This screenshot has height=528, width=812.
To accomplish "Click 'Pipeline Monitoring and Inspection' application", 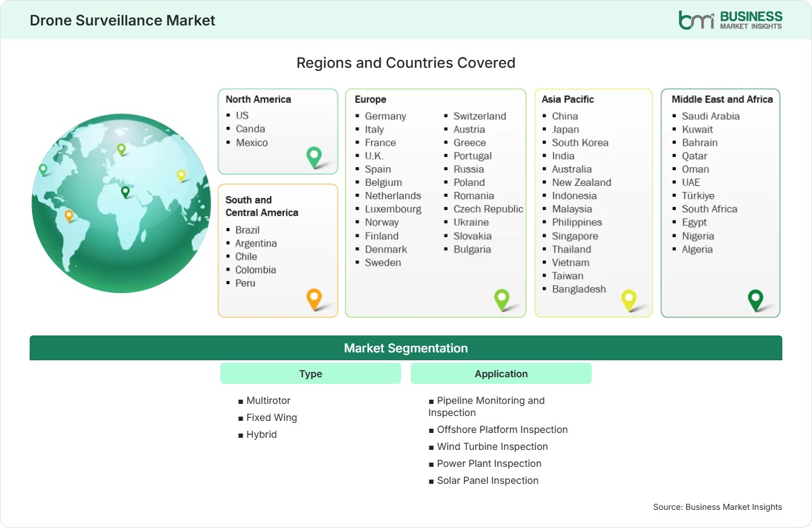I will coord(486,407).
